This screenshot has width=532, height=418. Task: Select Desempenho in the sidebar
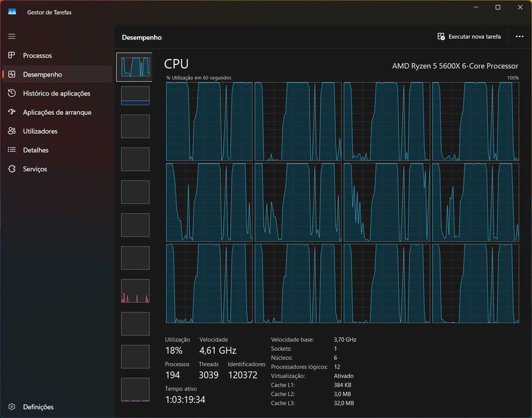[57, 74]
